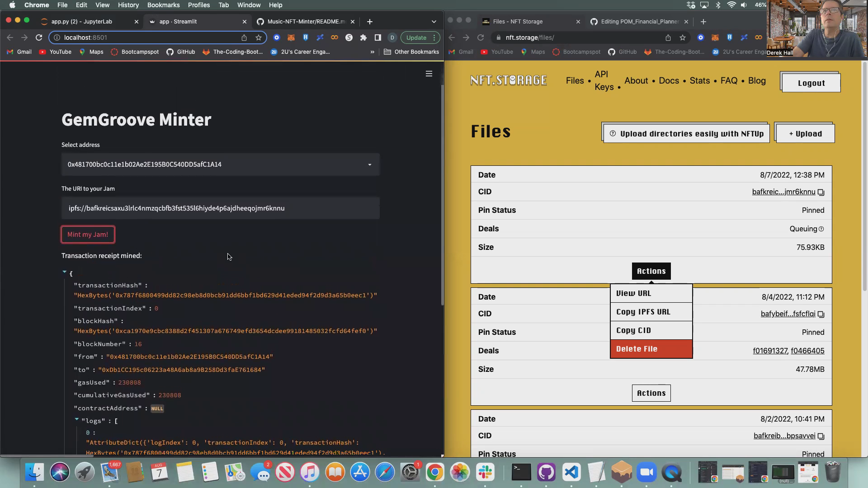Open Visual Studio Code from the Dock
Image resolution: width=868 pixels, height=488 pixels.
(571, 472)
